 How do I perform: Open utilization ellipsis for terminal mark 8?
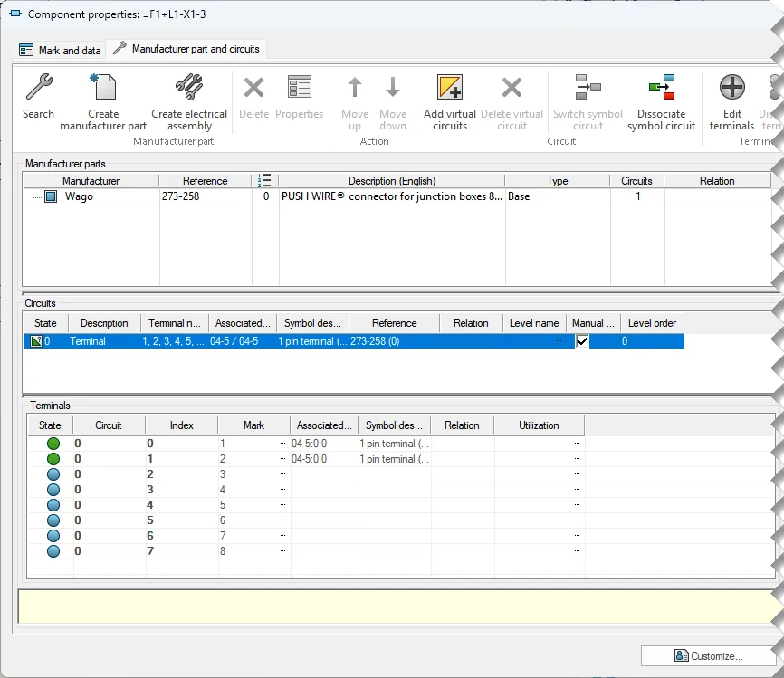tap(577, 551)
